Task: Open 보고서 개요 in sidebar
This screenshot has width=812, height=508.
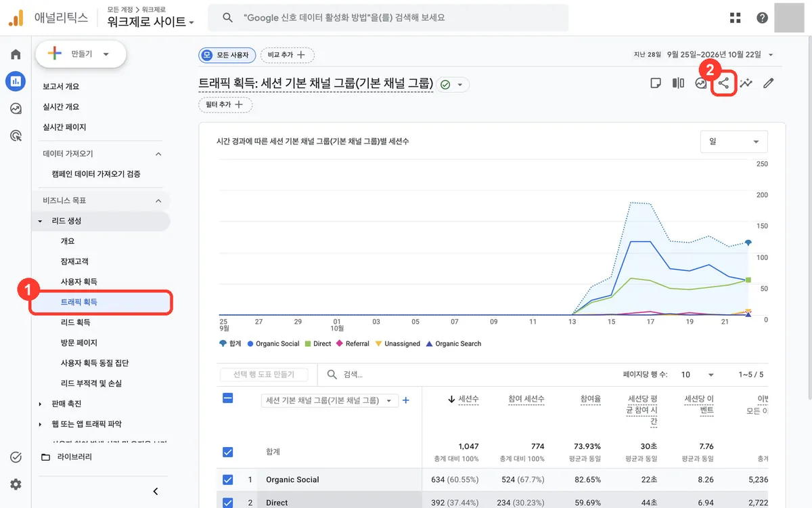Action: pos(61,87)
